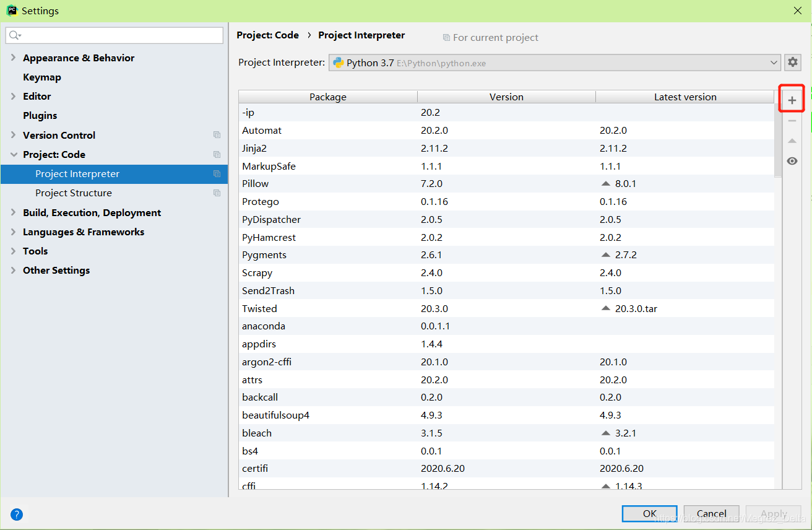Viewport: 812px width, 530px height.
Task: Click the project-level icon next to Version Control
Action: (x=217, y=135)
